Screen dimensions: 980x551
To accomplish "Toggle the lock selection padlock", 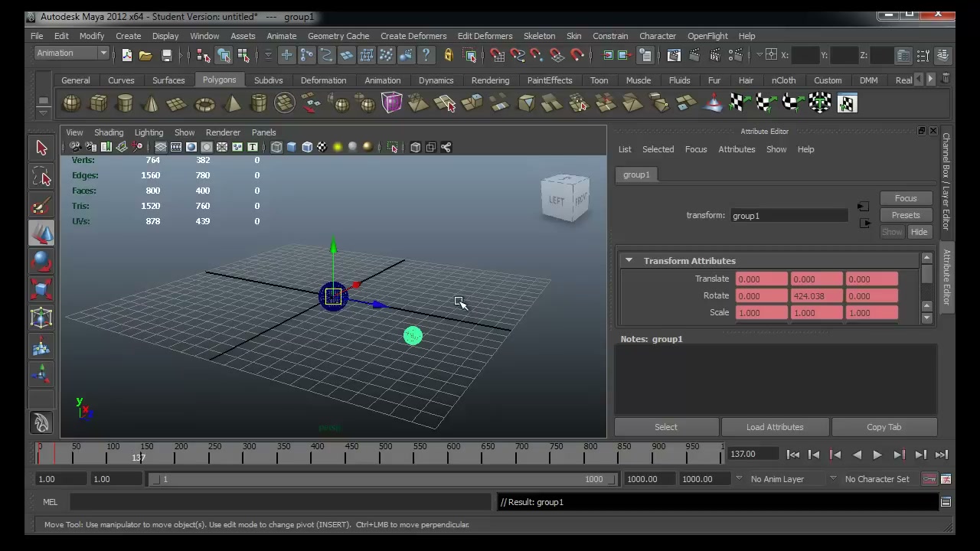I will tap(449, 54).
